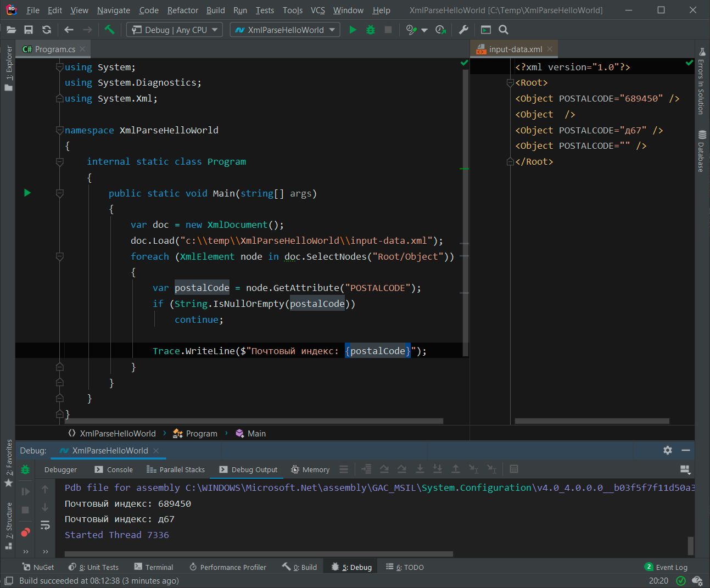
Task: Open the Refactor menu
Action: (183, 10)
